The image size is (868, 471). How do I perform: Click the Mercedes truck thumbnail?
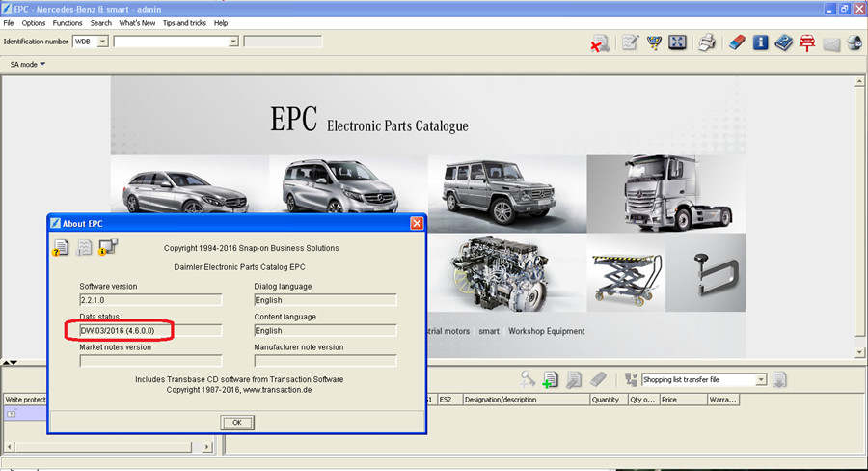[x=665, y=194]
